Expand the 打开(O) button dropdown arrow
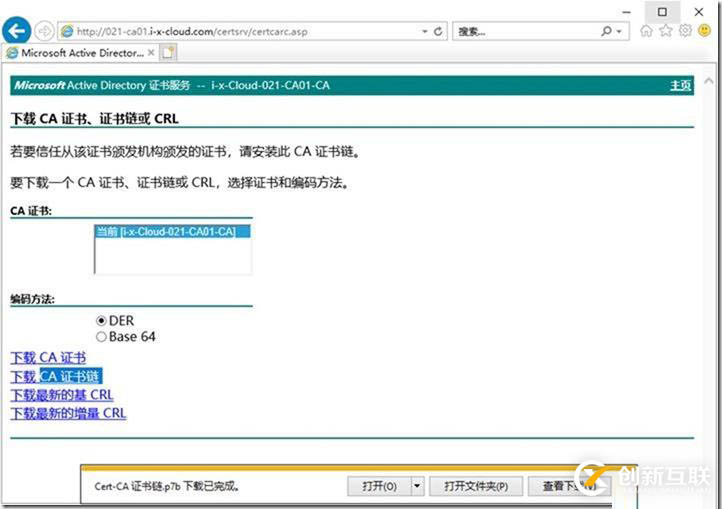This screenshot has height=509, width=722. [x=417, y=486]
